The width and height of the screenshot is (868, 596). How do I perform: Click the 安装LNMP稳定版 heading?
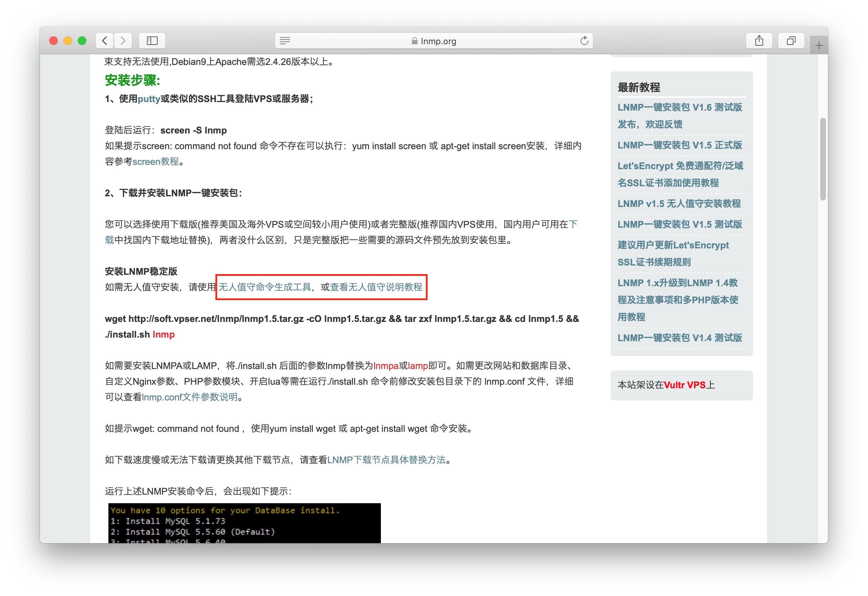click(141, 271)
